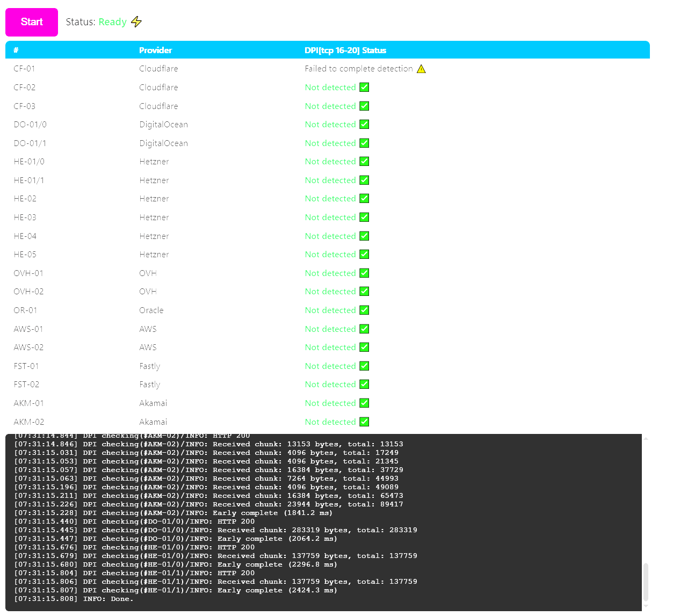Click the green checkmark icon for FST-02
The image size is (673, 616).
(364, 384)
